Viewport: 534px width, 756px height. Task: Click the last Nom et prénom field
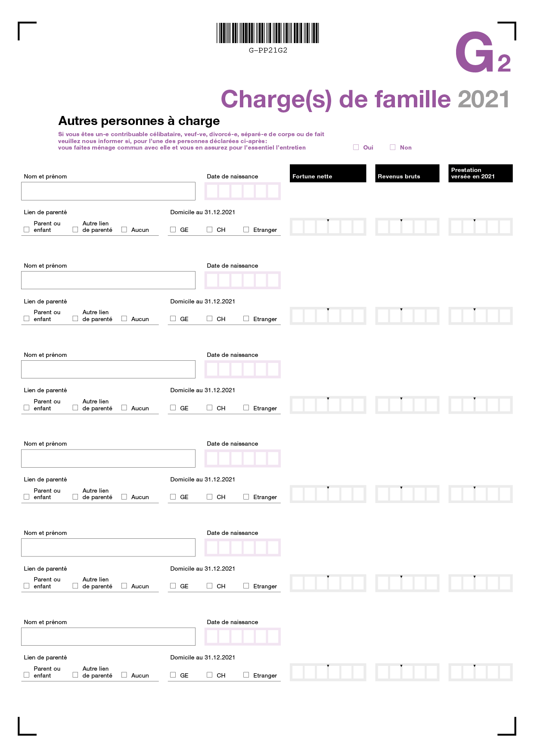108,637
